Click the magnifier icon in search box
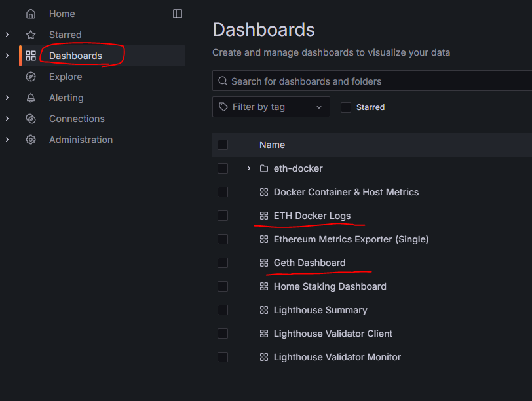Screen dimensions: 532x401 (x=223, y=81)
